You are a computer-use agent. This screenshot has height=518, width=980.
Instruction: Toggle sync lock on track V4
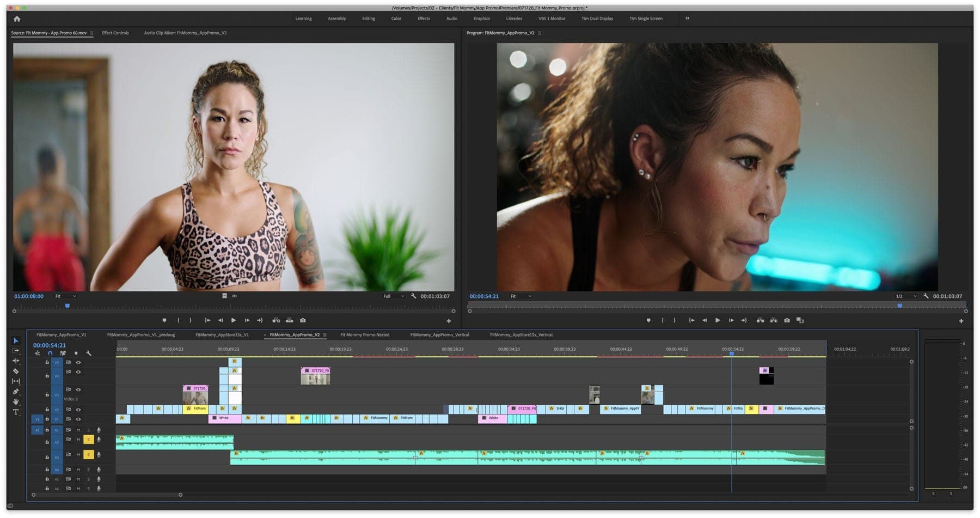[68, 372]
